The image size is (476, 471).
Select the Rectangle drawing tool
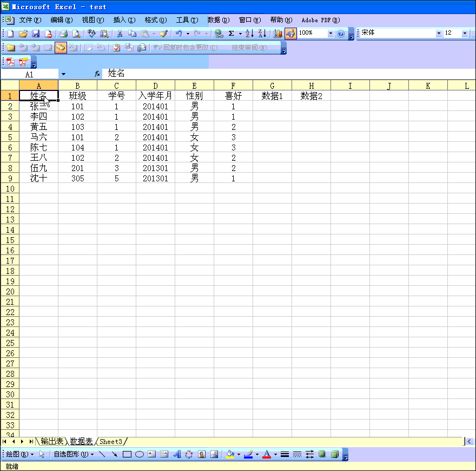pos(127,454)
